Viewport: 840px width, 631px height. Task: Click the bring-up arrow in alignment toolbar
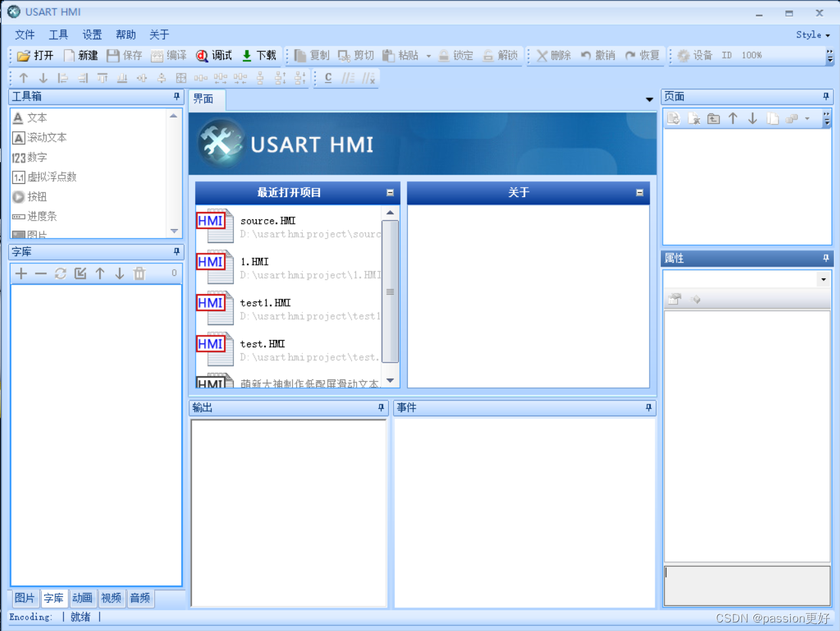tap(24, 78)
